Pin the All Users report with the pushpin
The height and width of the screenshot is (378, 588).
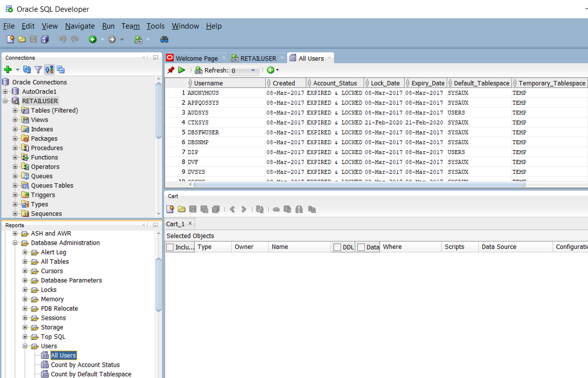click(171, 70)
